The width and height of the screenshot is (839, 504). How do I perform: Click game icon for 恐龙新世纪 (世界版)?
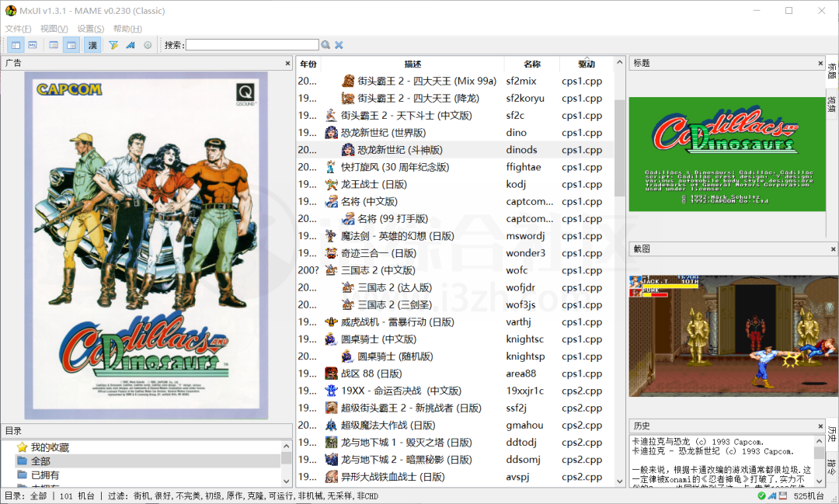click(331, 133)
